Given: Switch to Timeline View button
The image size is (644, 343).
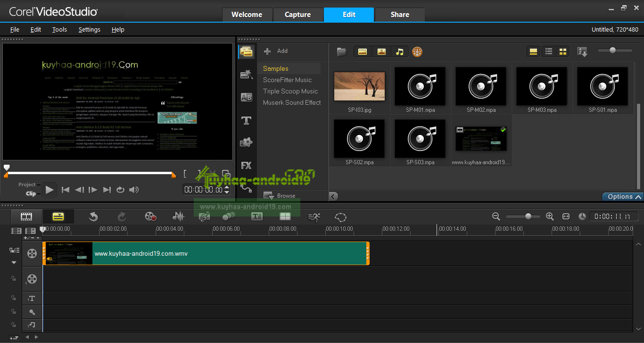Looking at the screenshot, I should (58, 217).
